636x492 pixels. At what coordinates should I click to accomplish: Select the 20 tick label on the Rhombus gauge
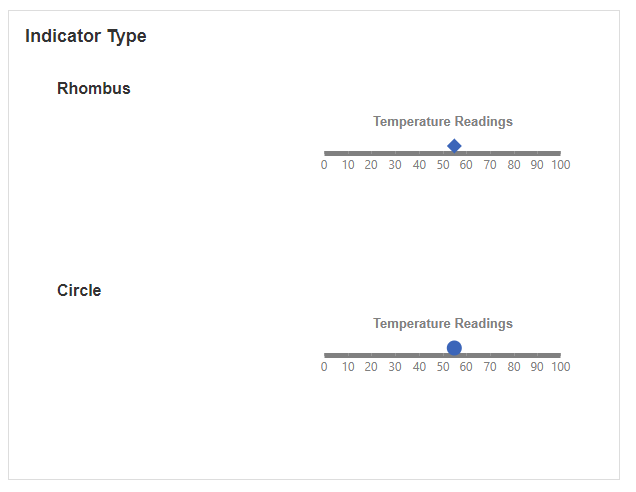(x=371, y=165)
